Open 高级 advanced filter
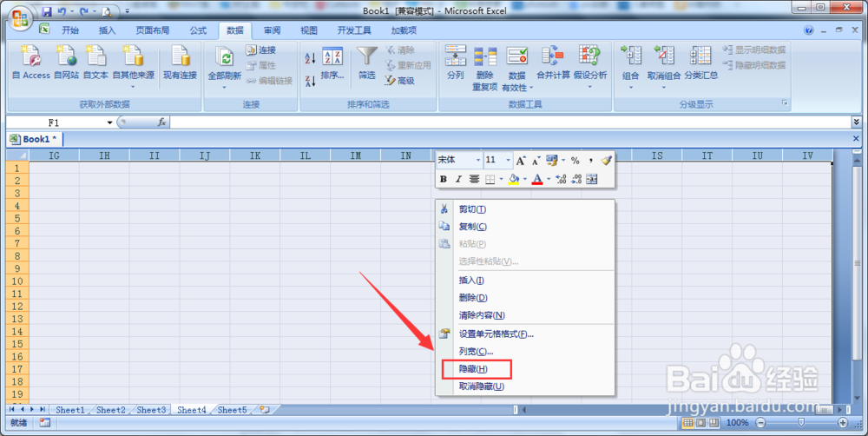This screenshot has width=868, height=436. tap(399, 81)
